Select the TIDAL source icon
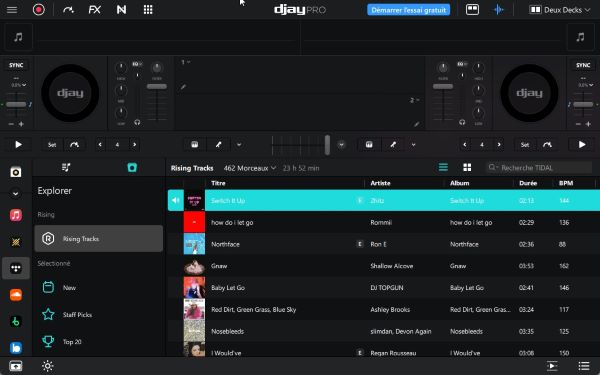600x375 pixels. pyautogui.click(x=16, y=268)
